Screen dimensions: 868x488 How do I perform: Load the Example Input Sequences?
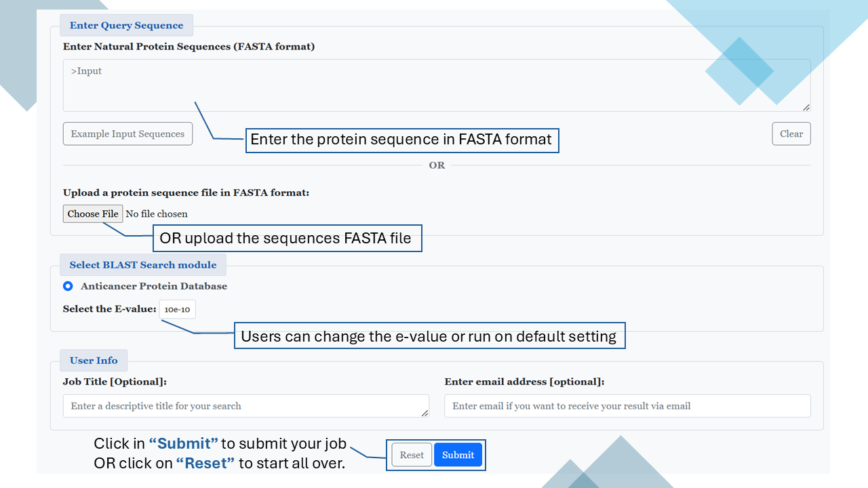127,134
